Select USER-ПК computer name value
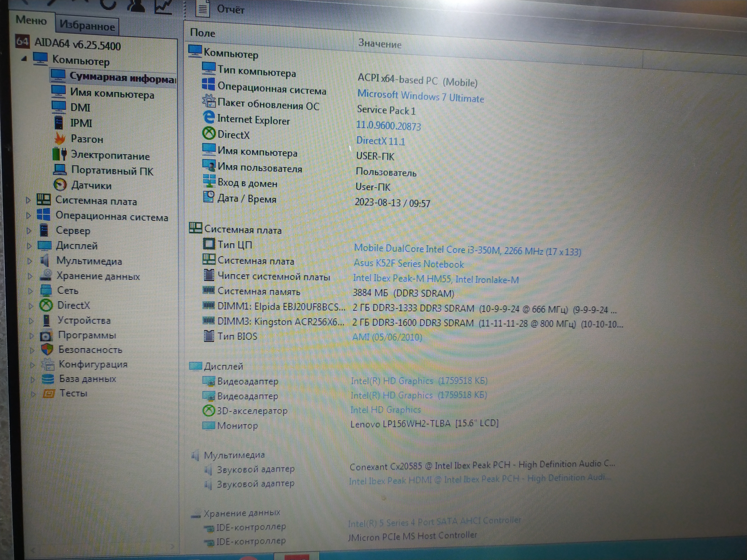This screenshot has height=560, width=747. (x=375, y=156)
